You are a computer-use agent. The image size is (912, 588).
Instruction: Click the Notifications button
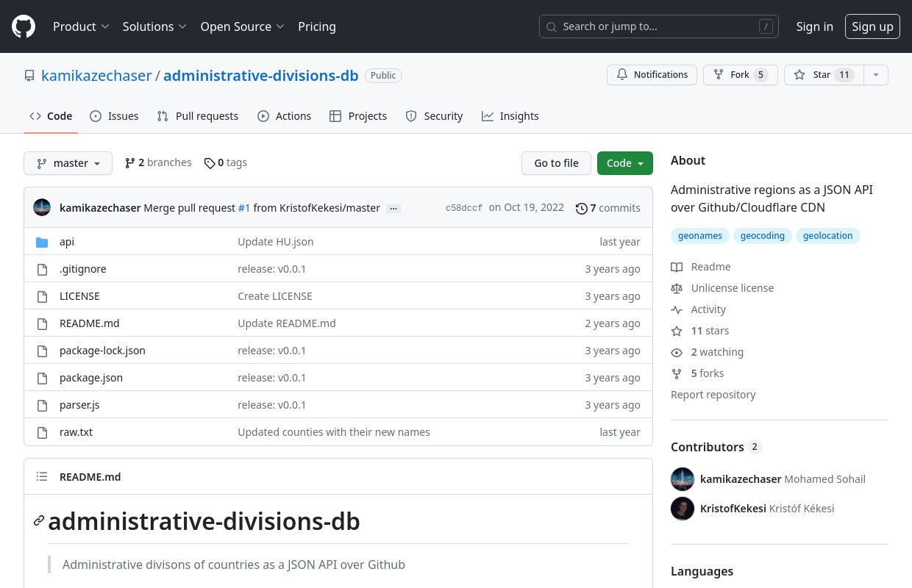(652, 75)
